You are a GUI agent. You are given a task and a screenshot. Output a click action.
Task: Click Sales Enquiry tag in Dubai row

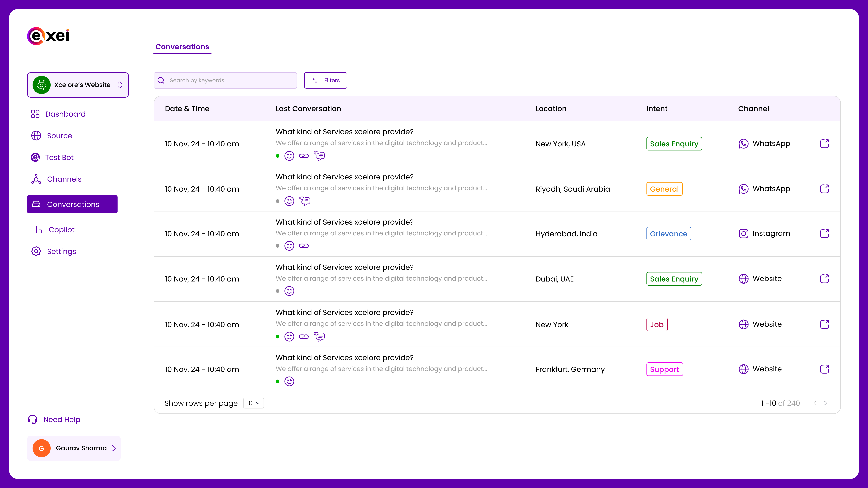pyautogui.click(x=674, y=279)
